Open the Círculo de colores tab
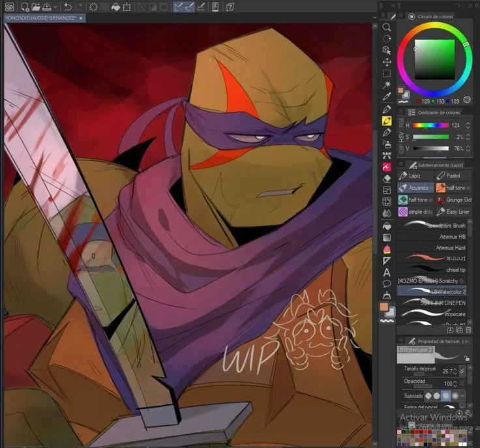The height and width of the screenshot is (448, 480). pos(431,16)
